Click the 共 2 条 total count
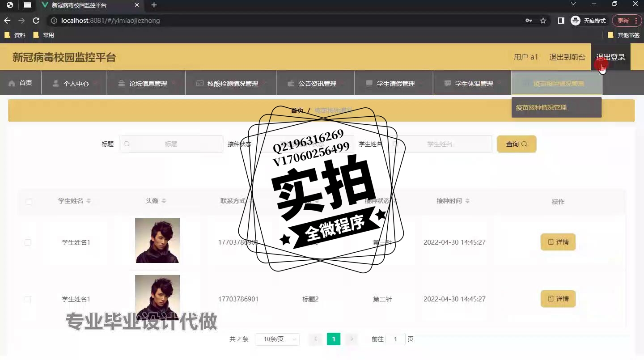The width and height of the screenshot is (644, 360). pyautogui.click(x=239, y=339)
